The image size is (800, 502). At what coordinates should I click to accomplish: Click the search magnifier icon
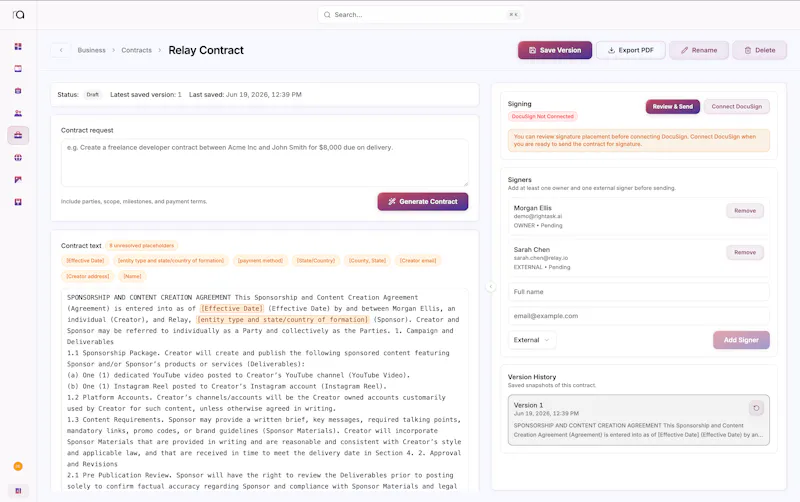click(327, 15)
